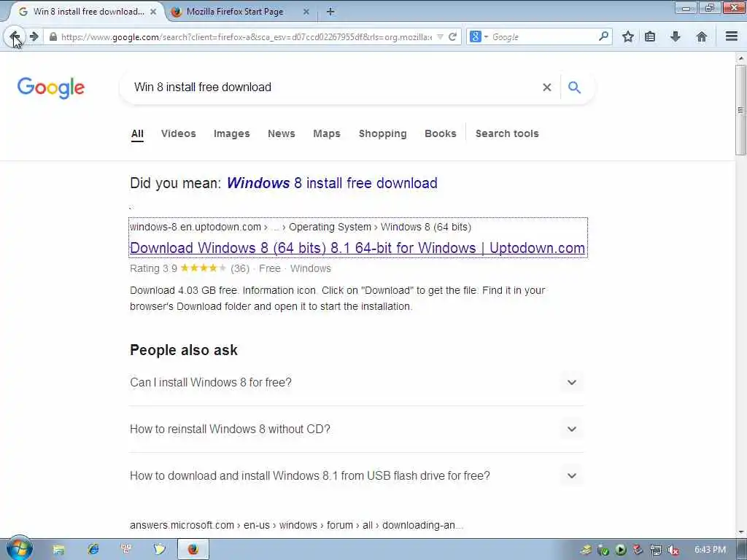Click answers.microsoft.com breadcrumb result
The image size is (747, 560).
[296, 525]
